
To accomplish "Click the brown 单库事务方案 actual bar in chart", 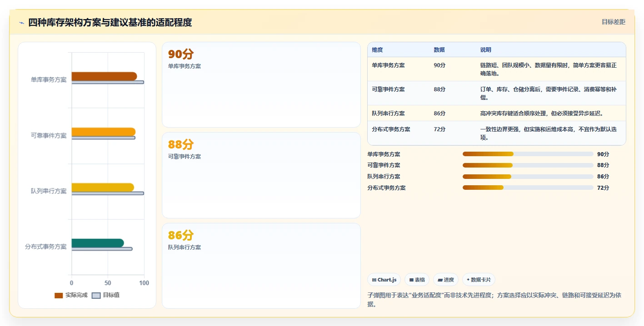I will pos(104,76).
